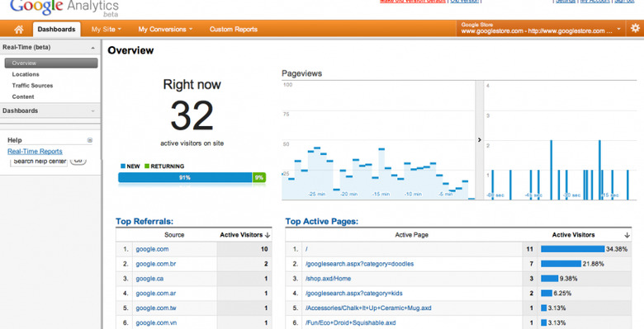Screen dimensions: 644x329
Task: Click the green RETURNING legend square
Action: click(147, 166)
